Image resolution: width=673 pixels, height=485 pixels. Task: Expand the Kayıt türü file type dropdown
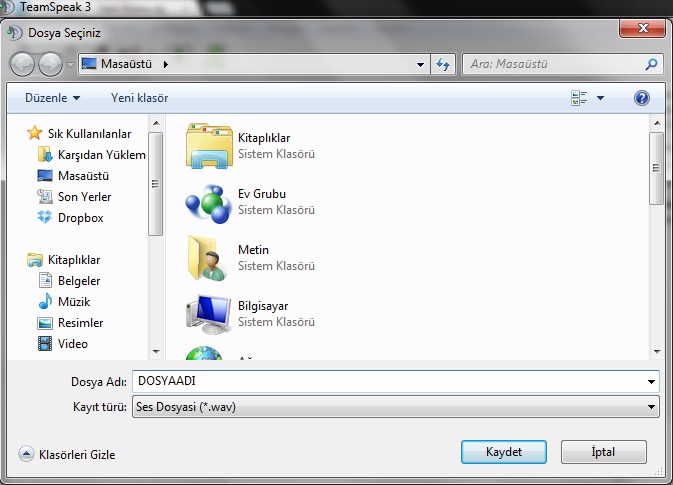pyautogui.click(x=652, y=407)
